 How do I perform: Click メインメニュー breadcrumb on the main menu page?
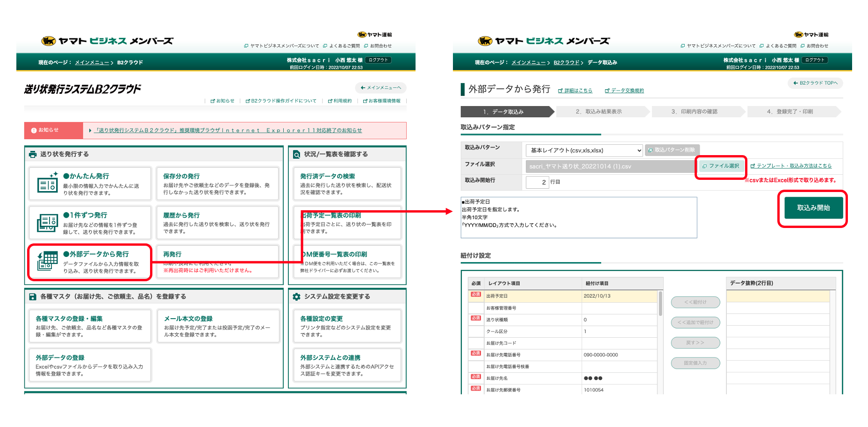click(92, 63)
